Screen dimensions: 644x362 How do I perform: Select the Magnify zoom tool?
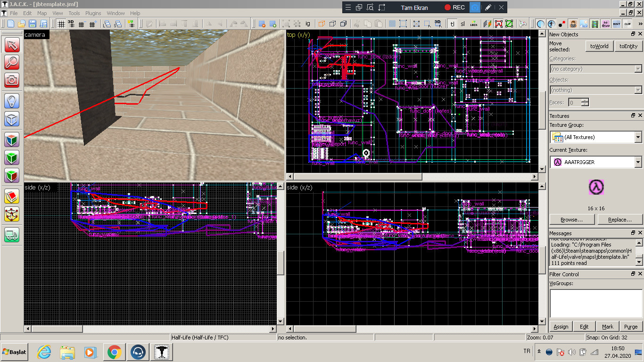tap(12, 62)
